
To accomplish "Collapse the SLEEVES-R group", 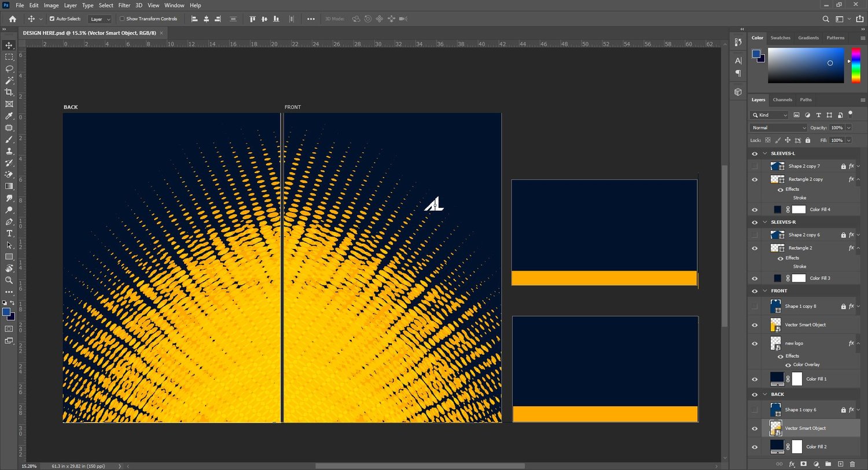I will point(765,222).
